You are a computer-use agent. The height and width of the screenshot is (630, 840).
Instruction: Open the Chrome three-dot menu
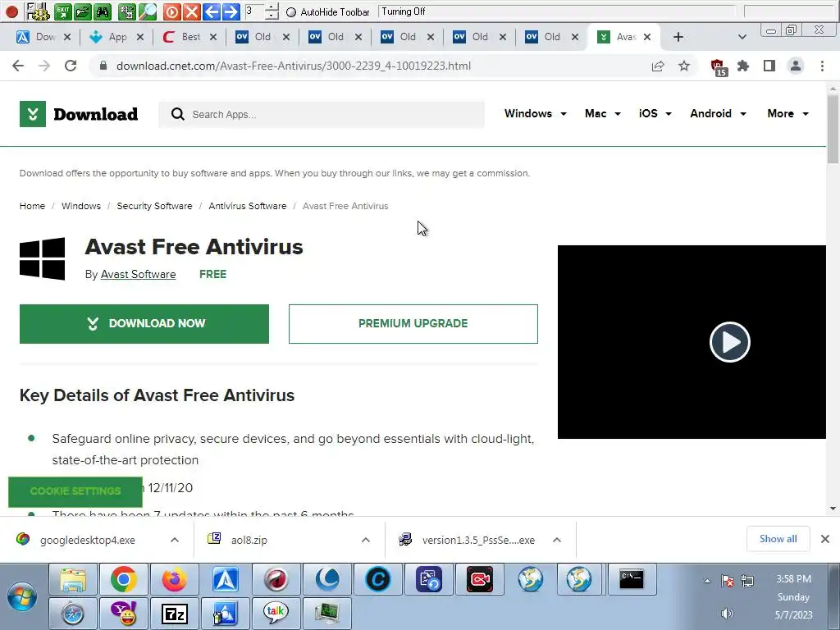(822, 66)
